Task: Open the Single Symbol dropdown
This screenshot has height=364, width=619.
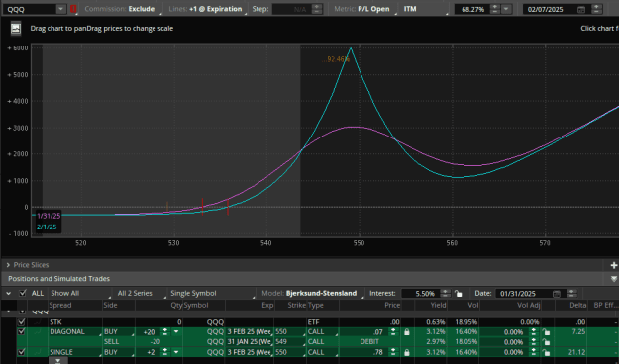Action: (x=212, y=293)
